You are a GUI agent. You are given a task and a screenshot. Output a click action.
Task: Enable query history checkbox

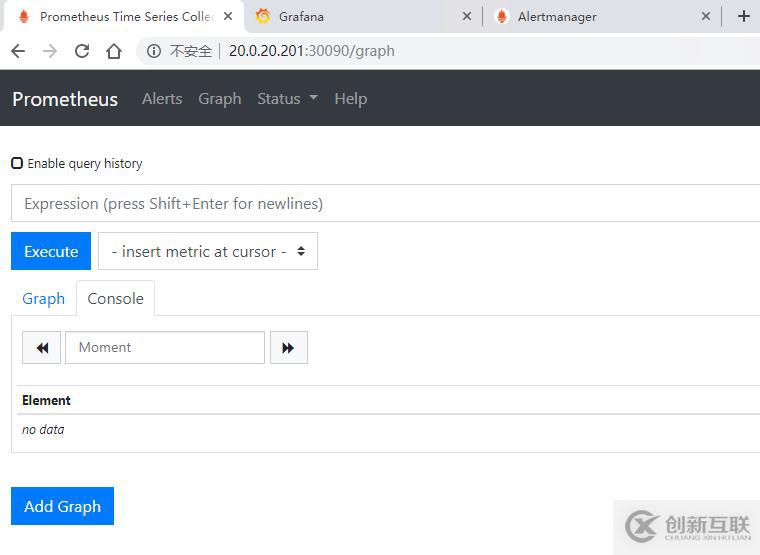pyautogui.click(x=17, y=163)
